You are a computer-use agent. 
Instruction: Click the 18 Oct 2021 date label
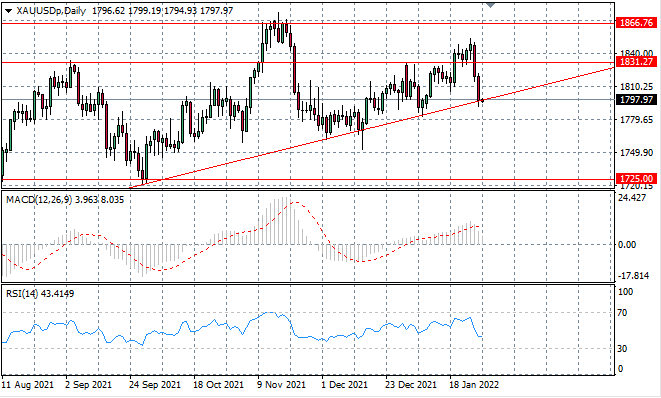218,385
